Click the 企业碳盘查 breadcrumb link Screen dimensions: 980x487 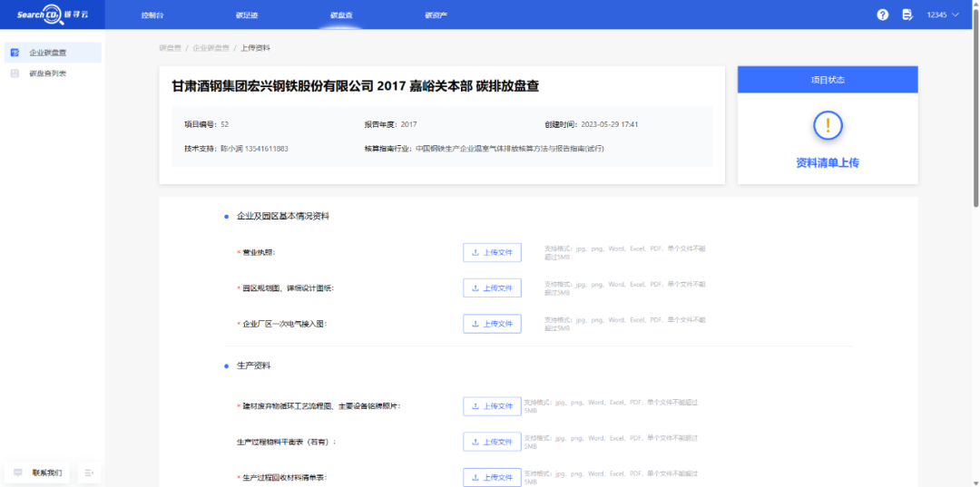click(211, 47)
